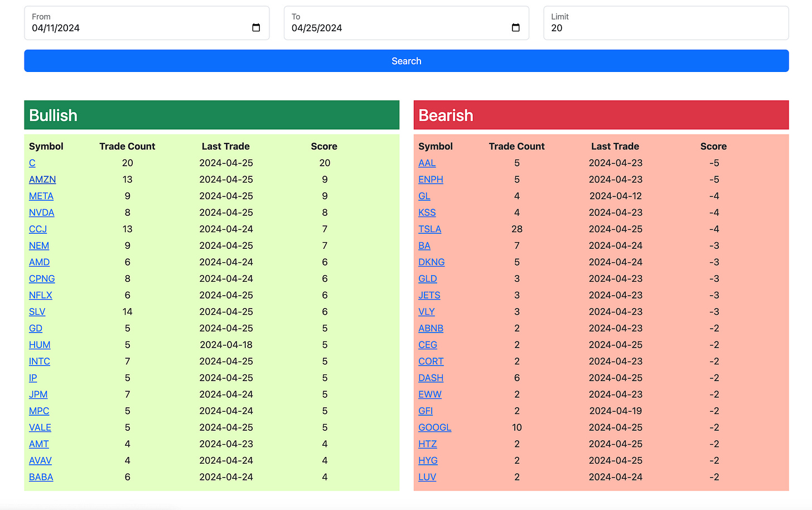Viewport: 812px width, 510px height.
Task: Click TSLA trade count value 28
Action: (x=517, y=229)
